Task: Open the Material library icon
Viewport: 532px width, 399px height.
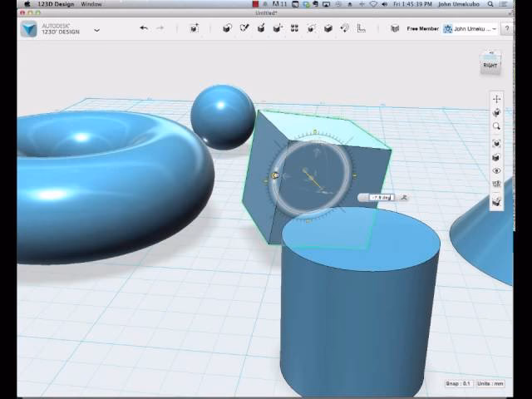Action: [395, 28]
